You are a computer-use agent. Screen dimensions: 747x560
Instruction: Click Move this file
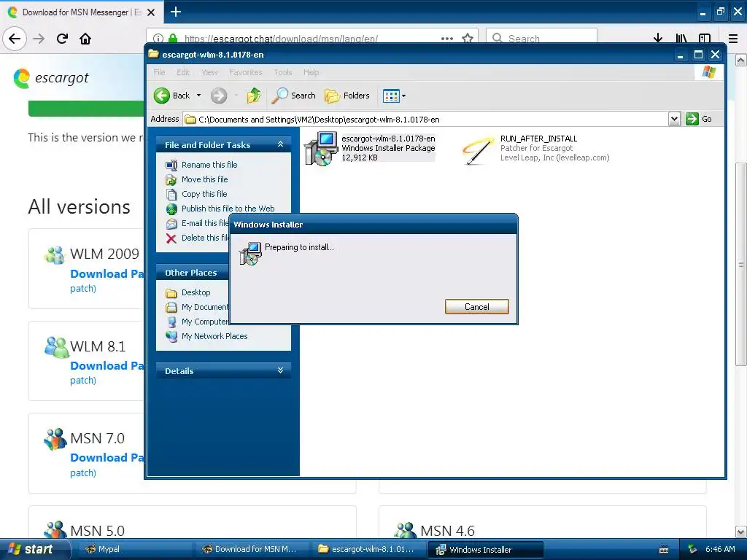[204, 179]
